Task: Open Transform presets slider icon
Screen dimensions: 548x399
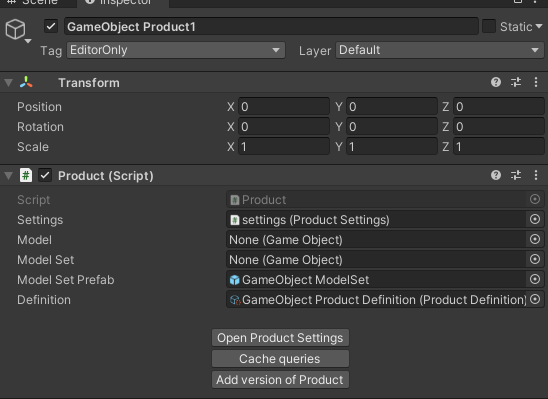Action: [516, 82]
